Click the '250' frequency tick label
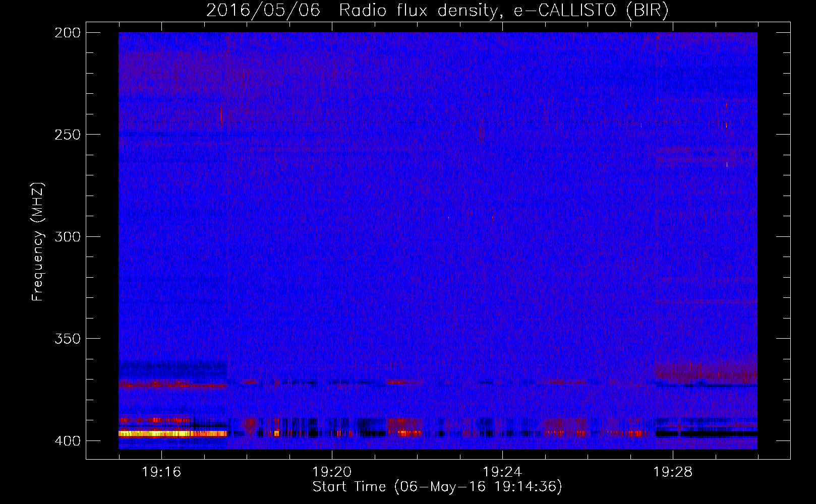Image resolution: width=816 pixels, height=504 pixels. [68, 135]
